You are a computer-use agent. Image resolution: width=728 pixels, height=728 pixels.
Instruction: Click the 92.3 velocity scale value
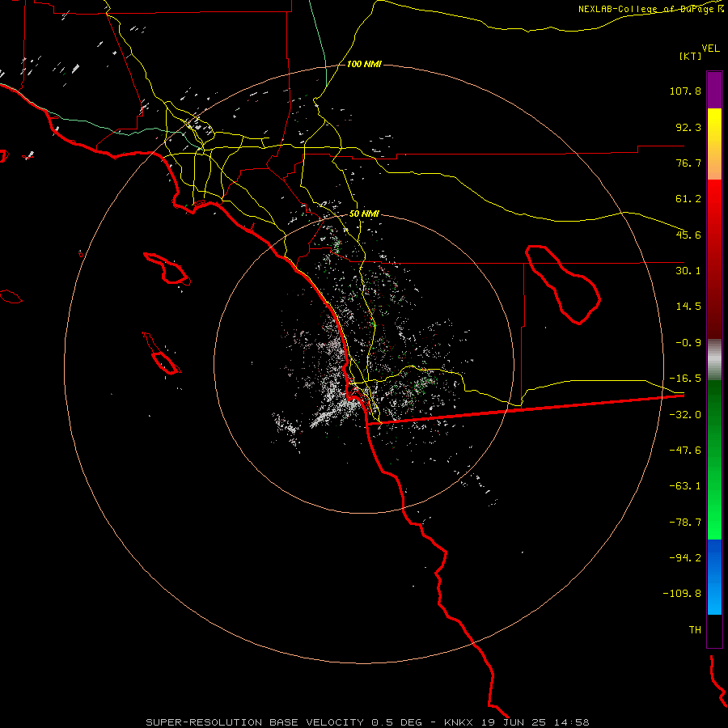(688, 127)
